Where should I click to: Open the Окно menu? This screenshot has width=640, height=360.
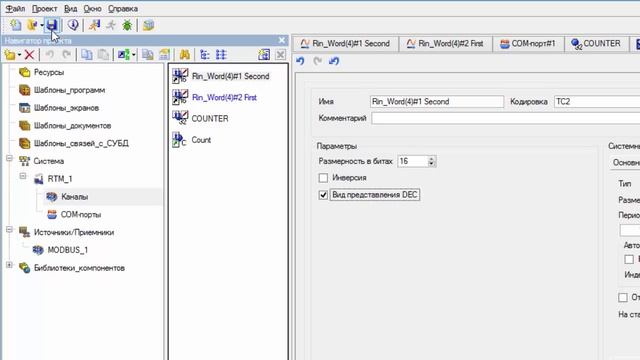[x=92, y=9]
